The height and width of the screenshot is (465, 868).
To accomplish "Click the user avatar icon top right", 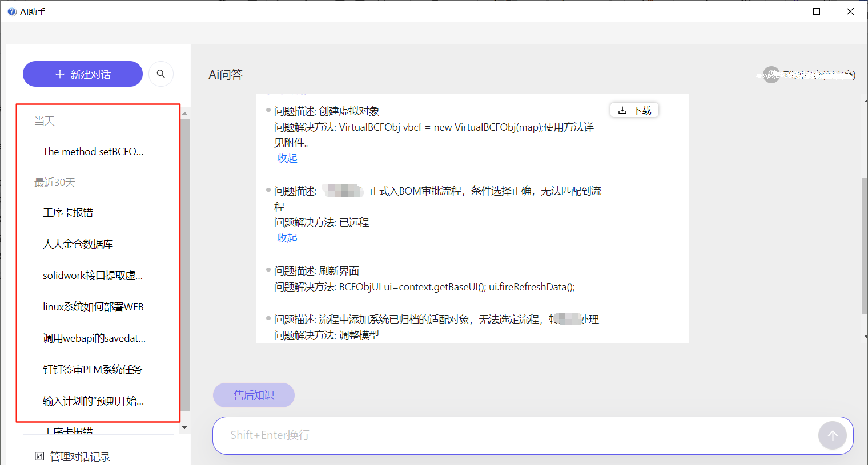I will click(771, 75).
